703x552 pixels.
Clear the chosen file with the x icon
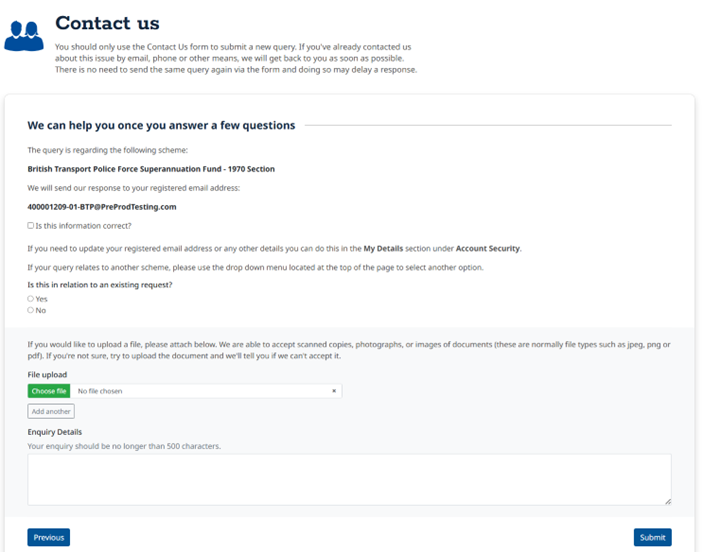click(334, 391)
